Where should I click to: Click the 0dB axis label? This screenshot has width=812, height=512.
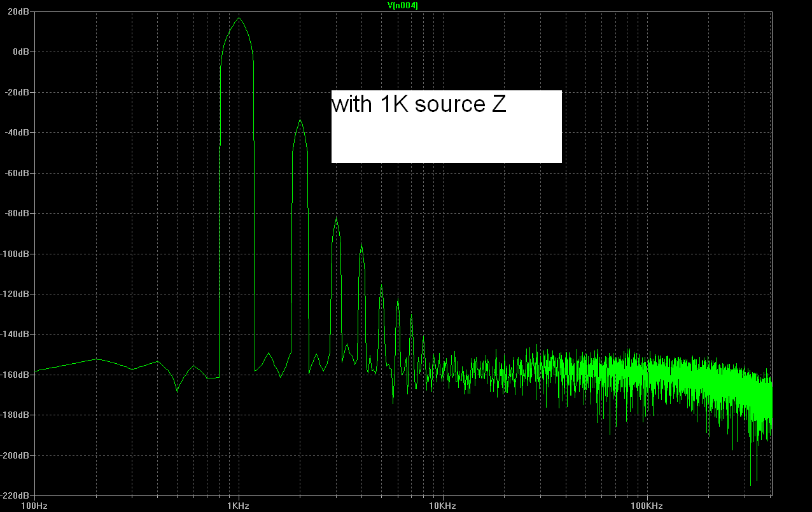point(20,52)
